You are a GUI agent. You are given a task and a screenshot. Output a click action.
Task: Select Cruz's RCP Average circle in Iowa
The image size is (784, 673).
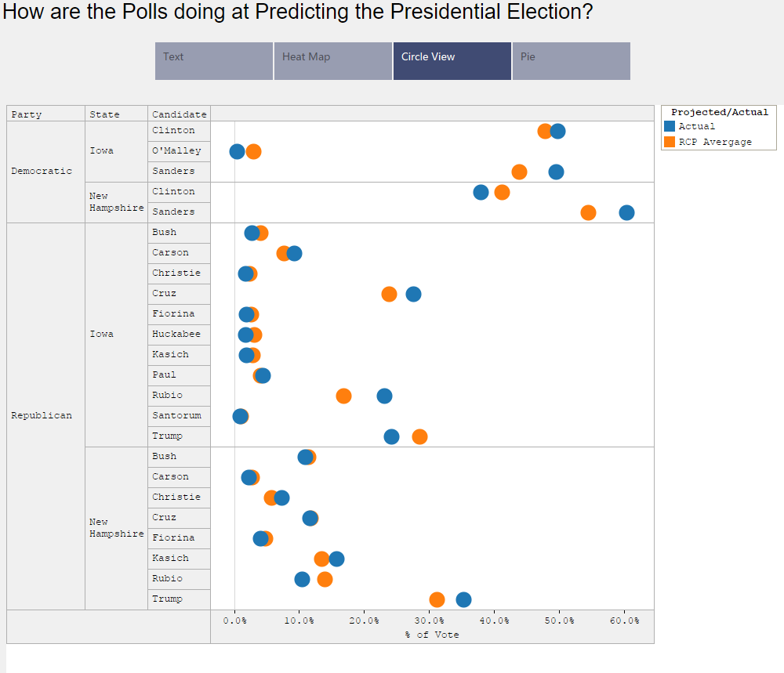(388, 294)
